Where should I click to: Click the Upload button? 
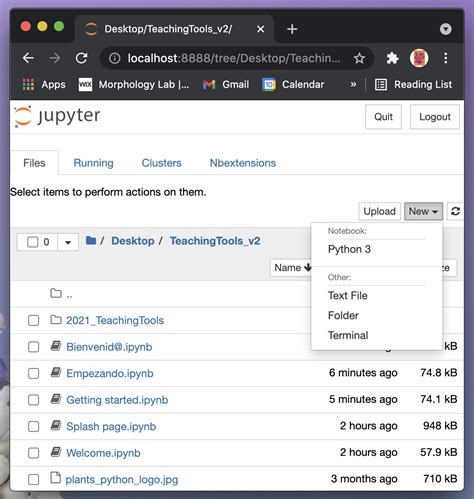(379, 211)
